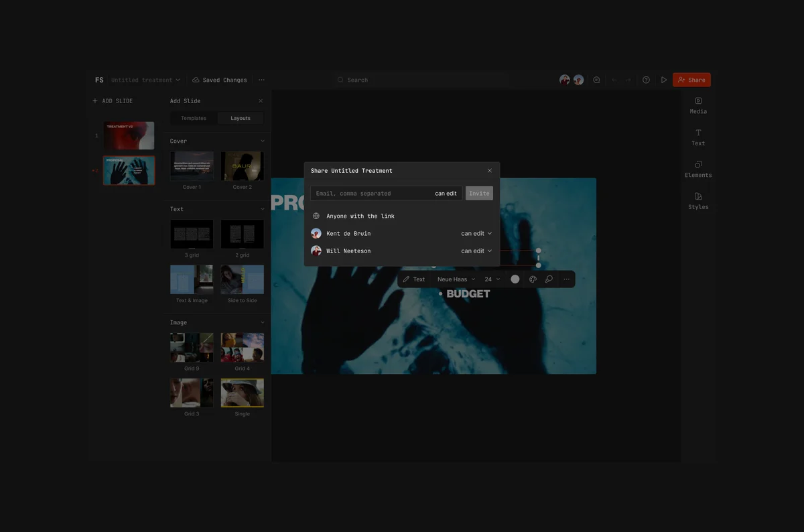Choose the Cover 1 layout
Screen dimensions: 804x532
click(192, 166)
